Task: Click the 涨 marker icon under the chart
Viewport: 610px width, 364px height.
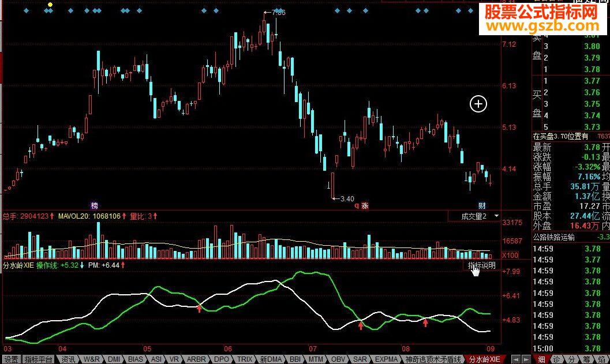Action: tap(365, 206)
